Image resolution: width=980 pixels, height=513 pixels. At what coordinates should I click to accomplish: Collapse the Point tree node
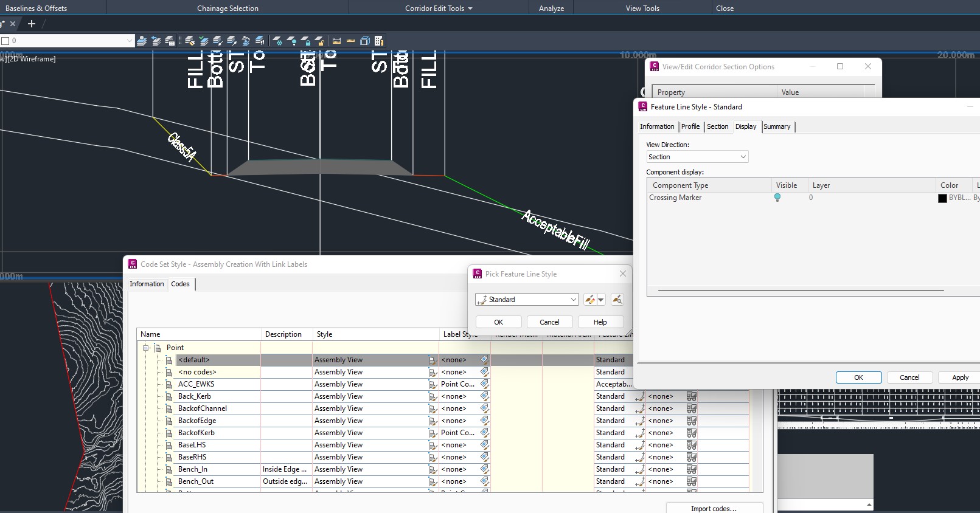[146, 348]
